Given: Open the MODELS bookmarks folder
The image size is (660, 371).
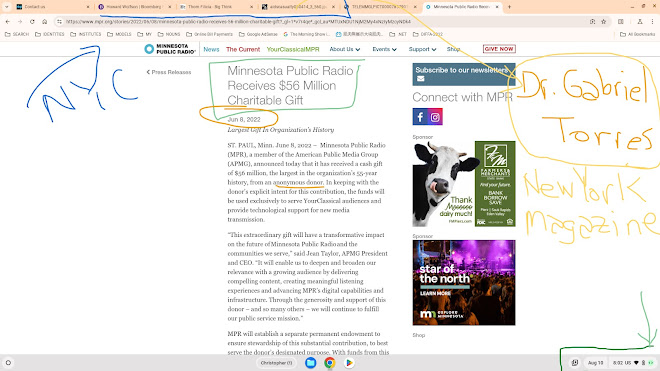Looking at the screenshot, I should tap(119, 34).
